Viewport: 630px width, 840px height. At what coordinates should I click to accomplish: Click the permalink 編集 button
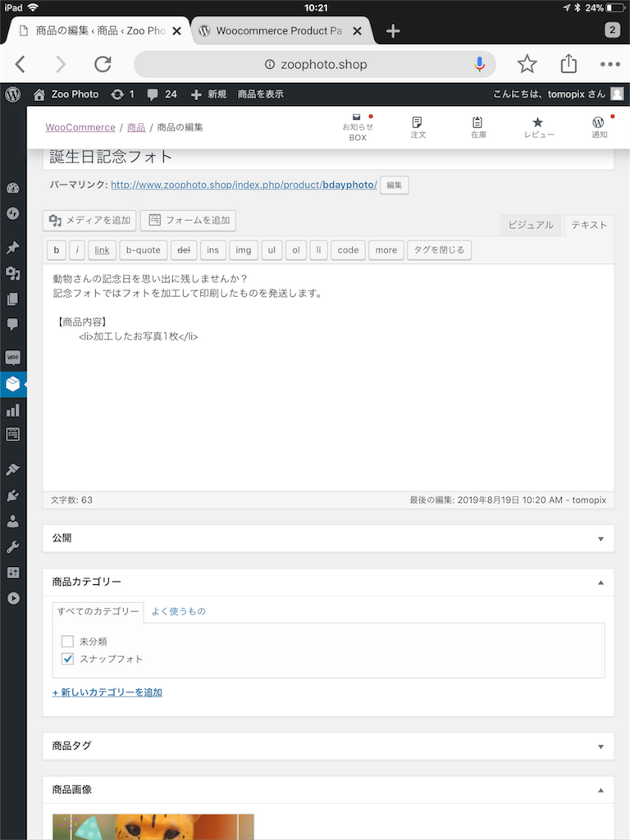click(x=395, y=185)
